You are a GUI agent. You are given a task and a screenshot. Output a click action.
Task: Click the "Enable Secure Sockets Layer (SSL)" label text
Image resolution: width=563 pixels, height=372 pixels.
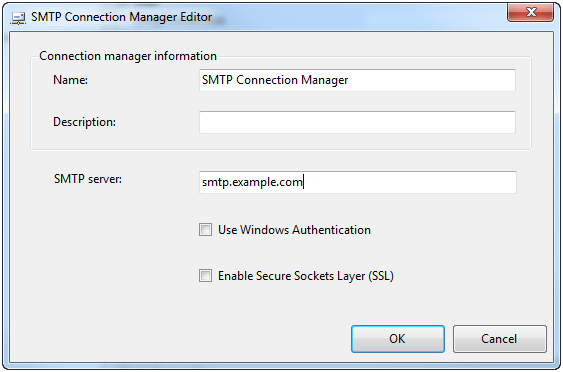306,276
